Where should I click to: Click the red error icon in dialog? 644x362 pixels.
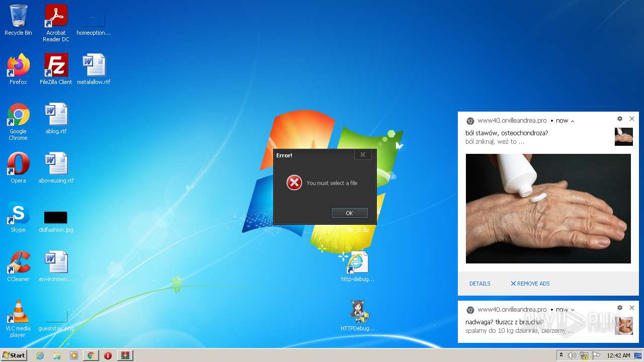[x=294, y=183]
